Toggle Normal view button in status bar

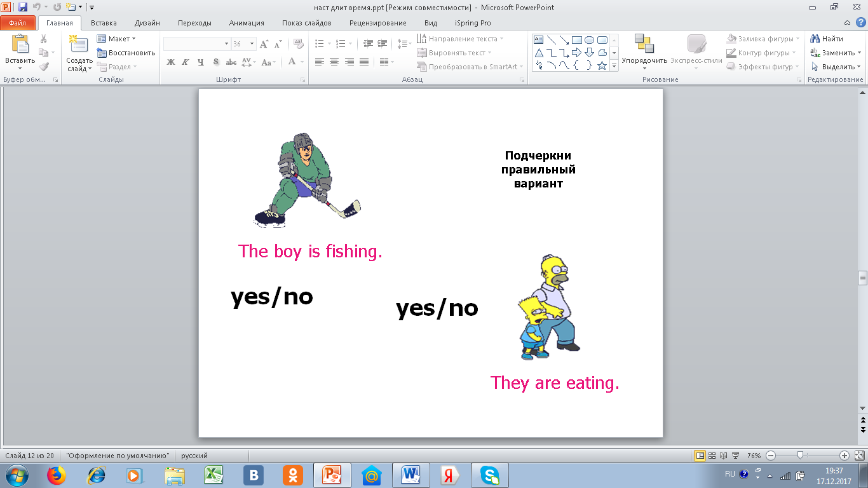click(700, 456)
